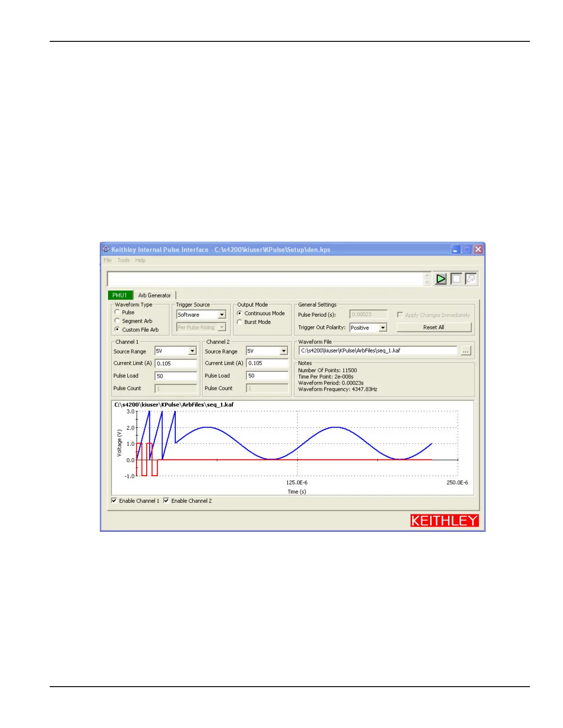Choose Continuous Mode output
This screenshot has width=563, height=728.
(x=240, y=313)
